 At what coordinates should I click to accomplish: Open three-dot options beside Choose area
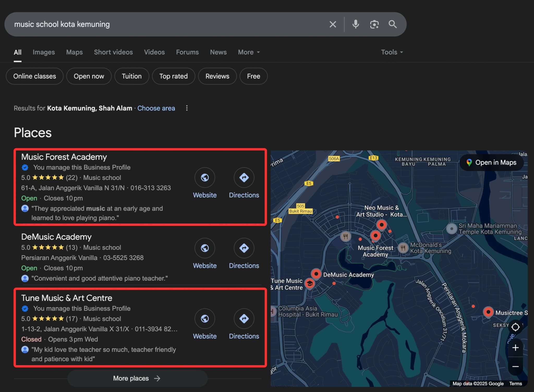187,108
